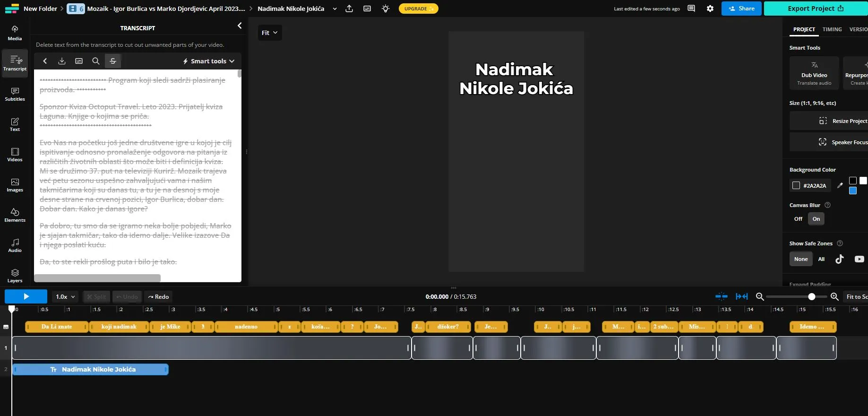868x416 pixels.
Task: Open Canvas Blur help icon
Action: pos(827,205)
